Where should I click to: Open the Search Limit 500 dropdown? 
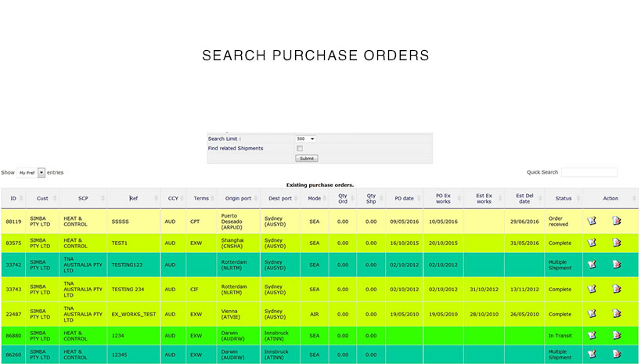pos(305,139)
